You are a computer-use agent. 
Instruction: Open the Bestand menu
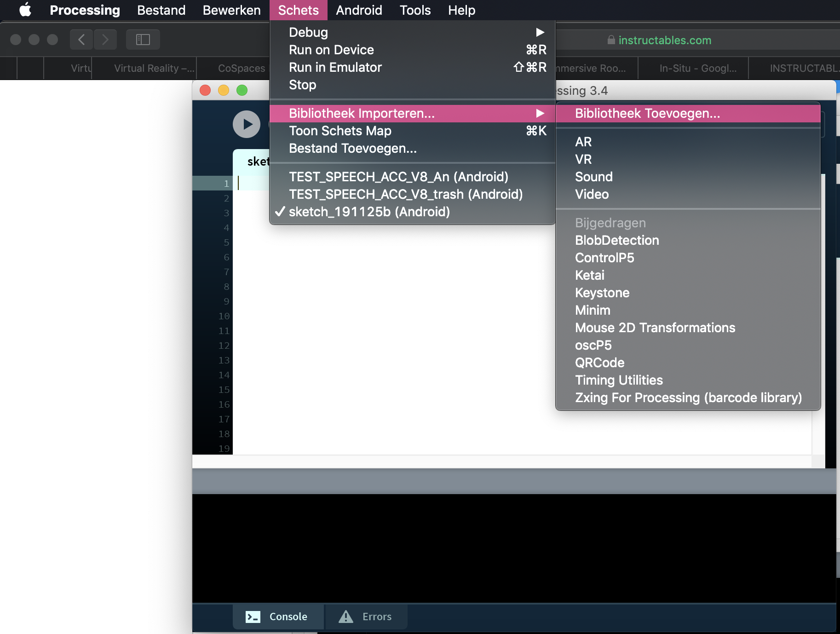tap(161, 10)
